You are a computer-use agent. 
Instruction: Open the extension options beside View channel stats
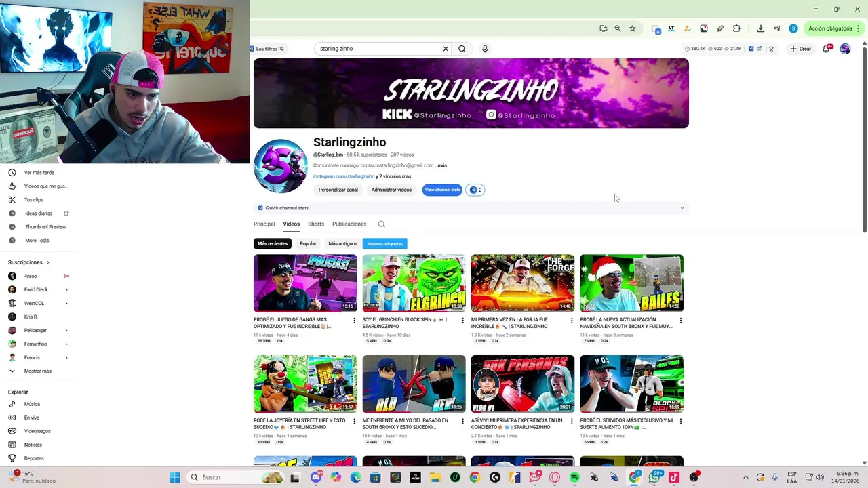(475, 190)
